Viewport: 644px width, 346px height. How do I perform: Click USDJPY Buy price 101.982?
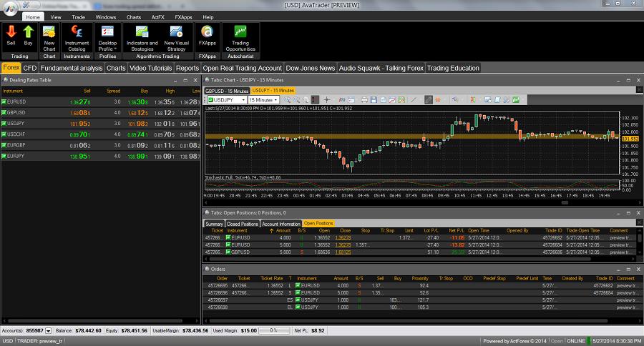[x=137, y=124]
